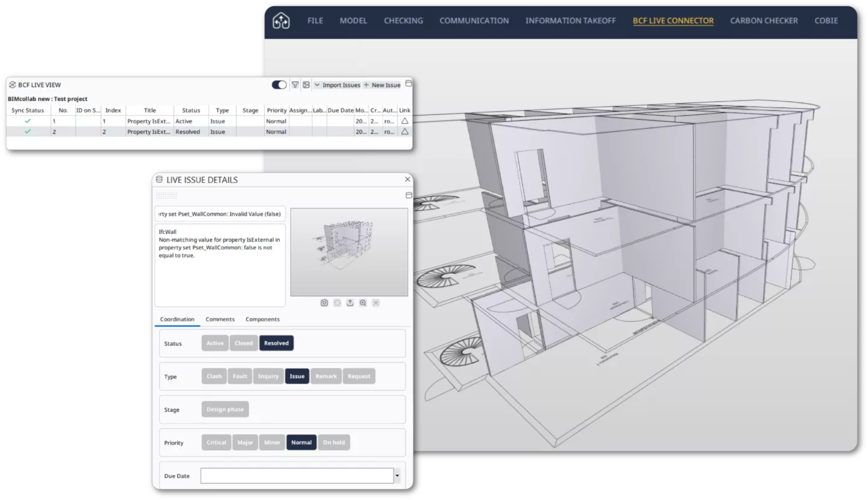The image size is (868, 500).
Task: Click the issue snapshot thumbnail
Action: click(349, 252)
